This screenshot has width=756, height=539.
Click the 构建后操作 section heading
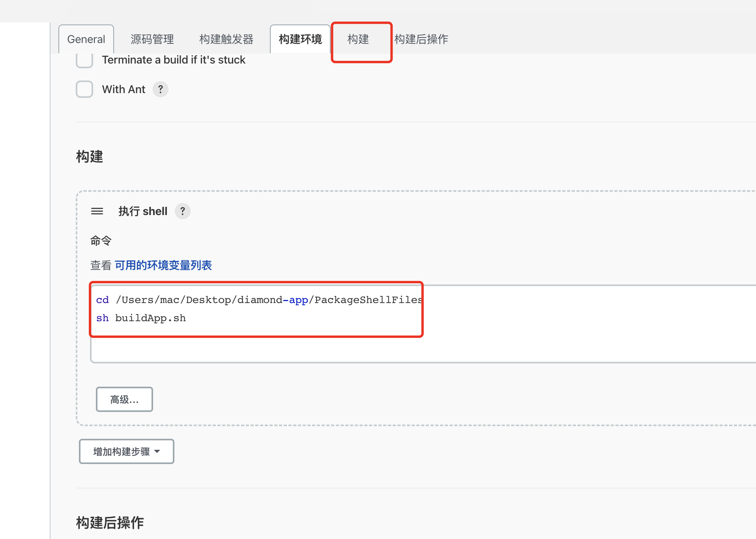point(110,522)
